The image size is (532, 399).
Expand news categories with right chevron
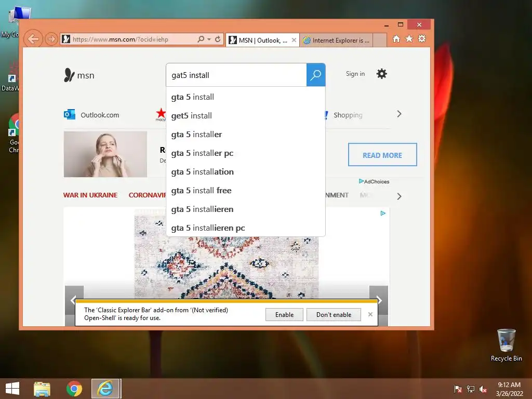coord(399,196)
